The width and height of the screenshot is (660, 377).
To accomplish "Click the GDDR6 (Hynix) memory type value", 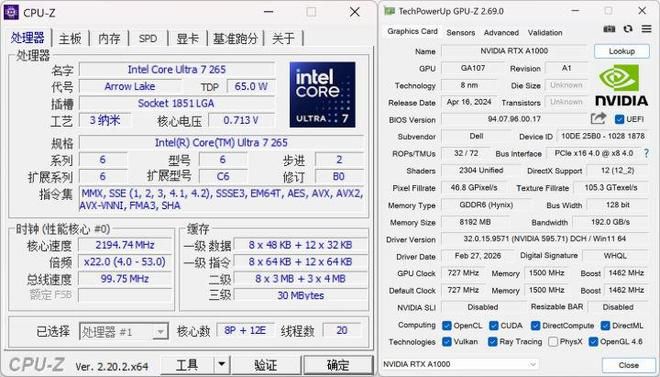I will point(486,205).
